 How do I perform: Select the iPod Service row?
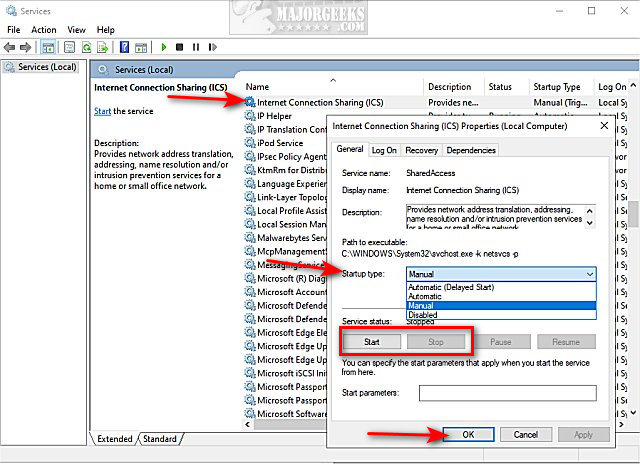pyautogui.click(x=286, y=143)
